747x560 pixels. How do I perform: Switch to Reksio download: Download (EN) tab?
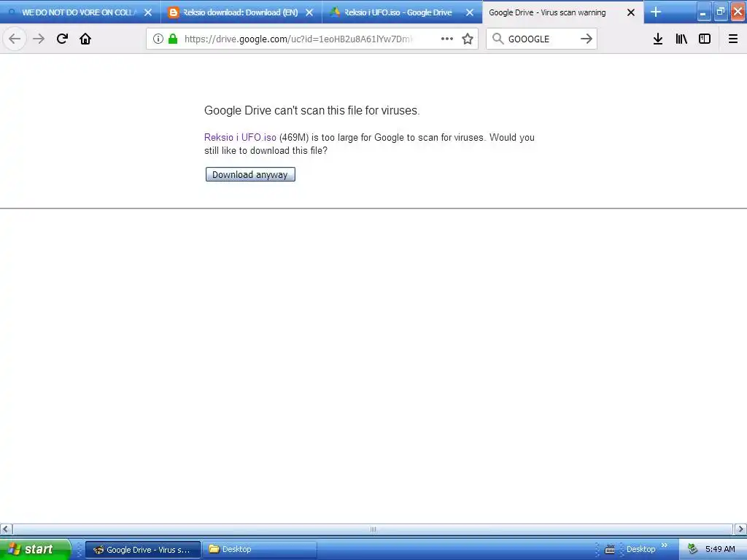(241, 12)
